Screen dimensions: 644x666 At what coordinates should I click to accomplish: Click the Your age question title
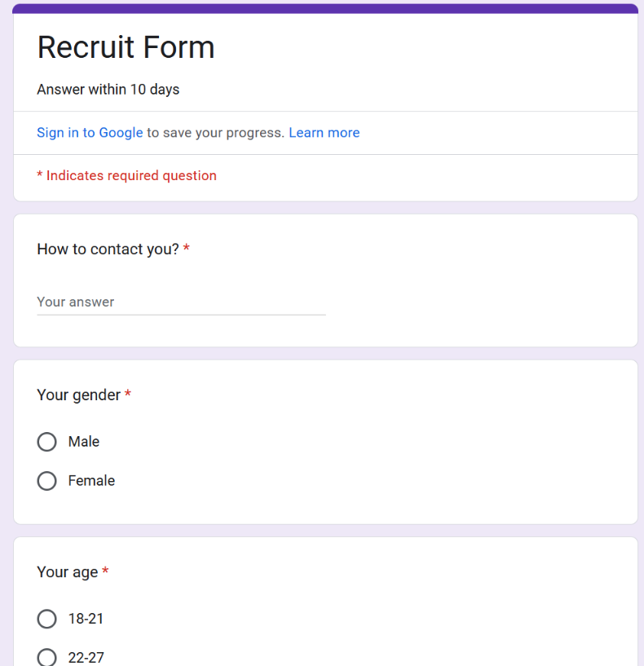tap(67, 572)
